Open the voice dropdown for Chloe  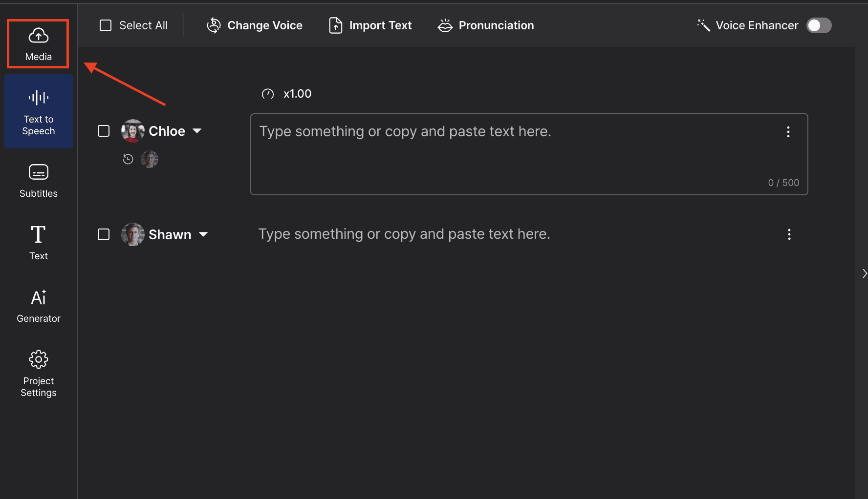[x=197, y=131]
